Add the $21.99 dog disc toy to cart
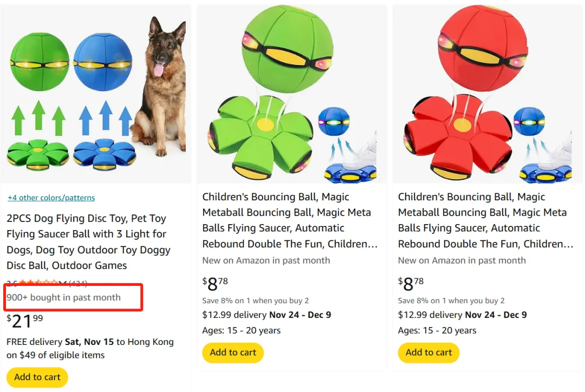The image size is (585, 392). click(x=37, y=377)
